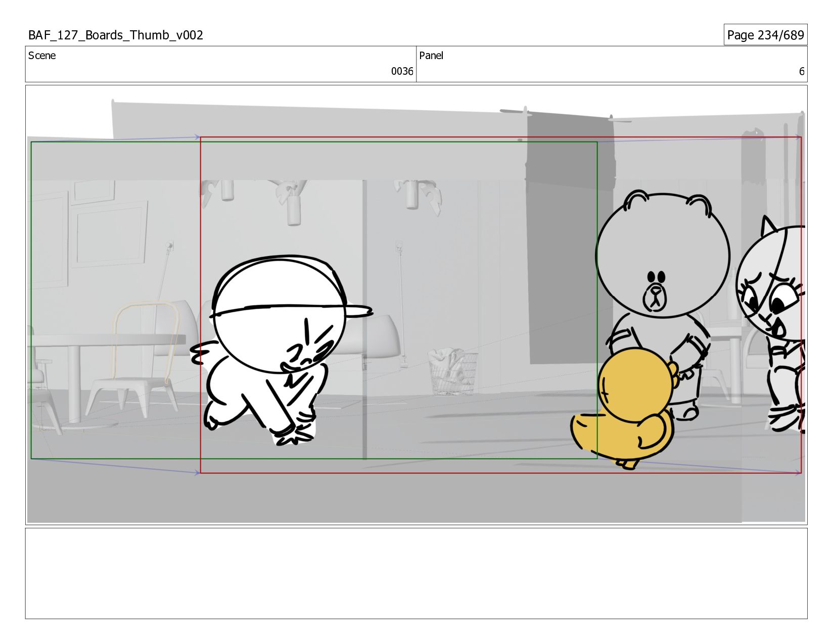Click the document title BAF_127_Boards_Thumb_v002
834x644 pixels.
tap(116, 35)
